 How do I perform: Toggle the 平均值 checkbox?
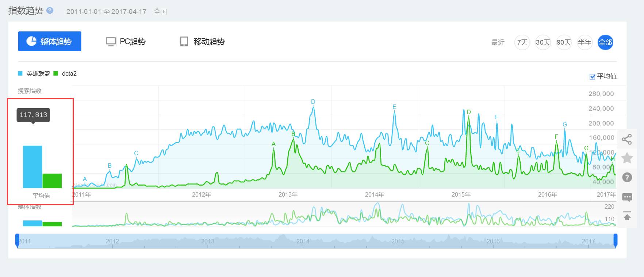point(592,77)
